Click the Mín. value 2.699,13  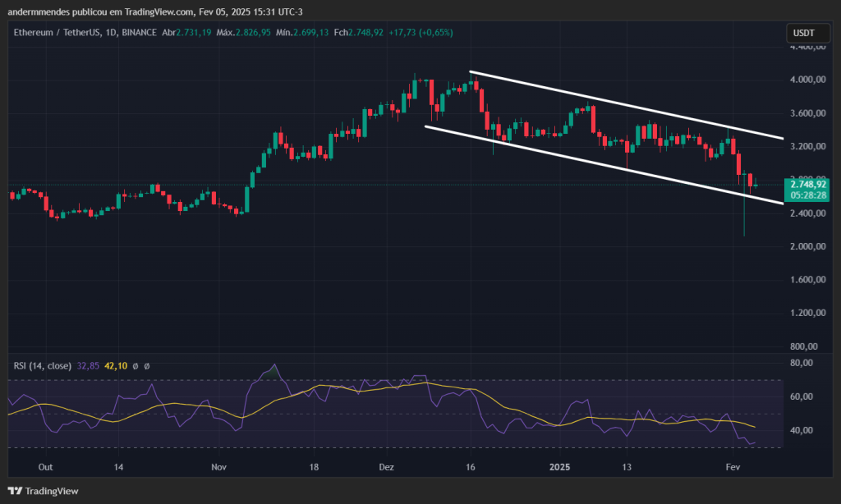tap(311, 33)
